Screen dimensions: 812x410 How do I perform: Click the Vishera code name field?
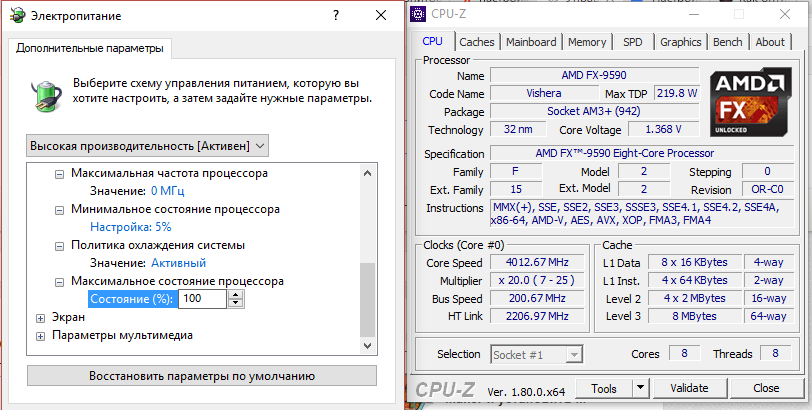coord(544,94)
